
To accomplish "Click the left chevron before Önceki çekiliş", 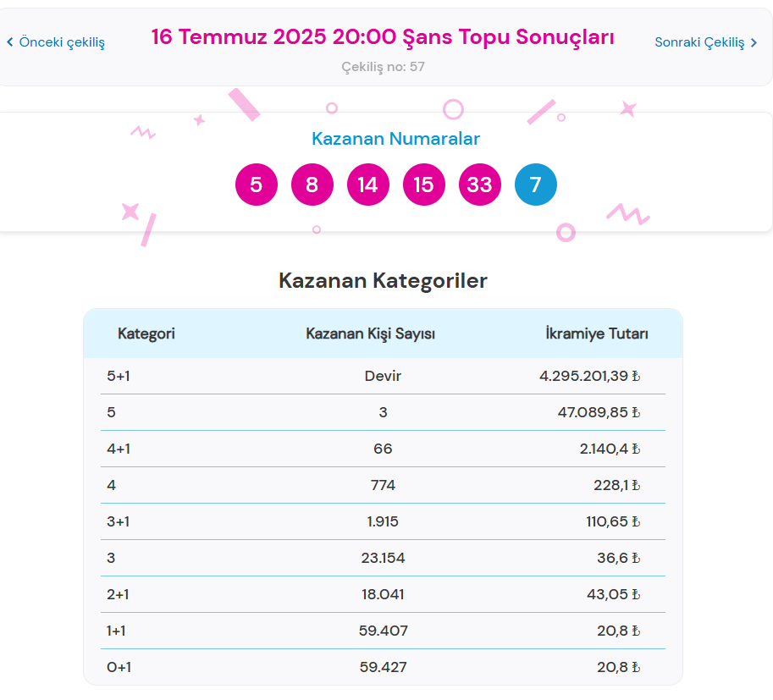I will point(8,40).
